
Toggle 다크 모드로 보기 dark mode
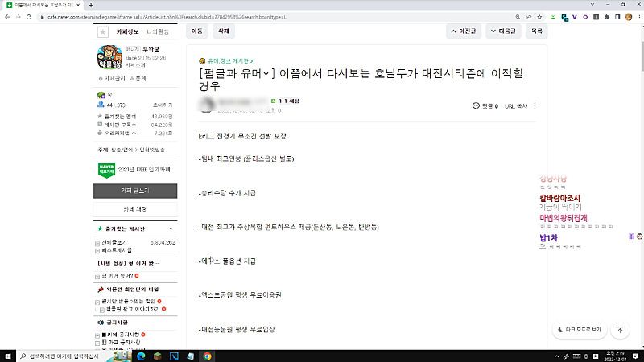(580, 330)
